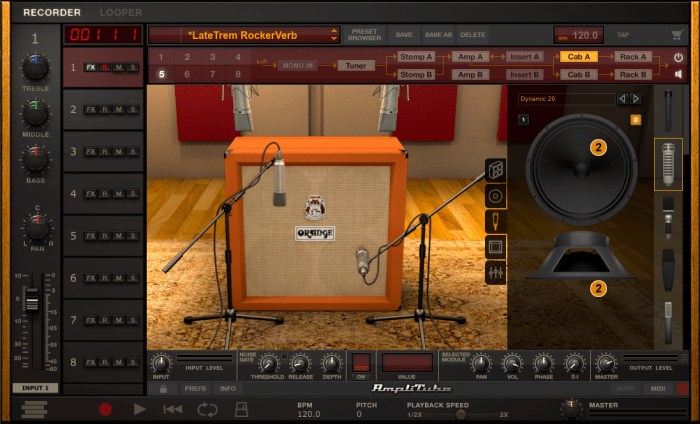Viewport: 700px width, 424px height.
Task: Select speaker slot 1 badge
Action: point(523,120)
